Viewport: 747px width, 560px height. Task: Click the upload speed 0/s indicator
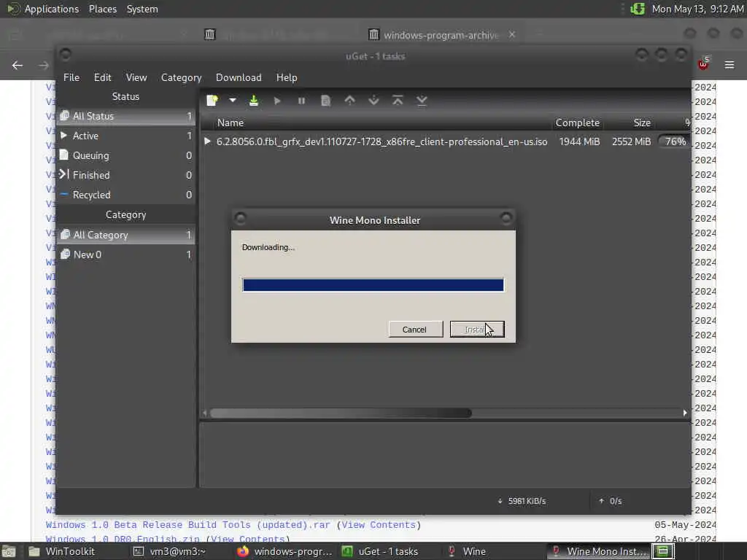point(611,501)
